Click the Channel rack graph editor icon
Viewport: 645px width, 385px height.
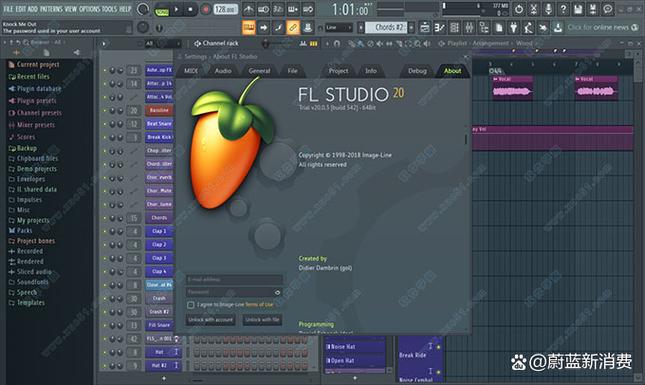303,43
